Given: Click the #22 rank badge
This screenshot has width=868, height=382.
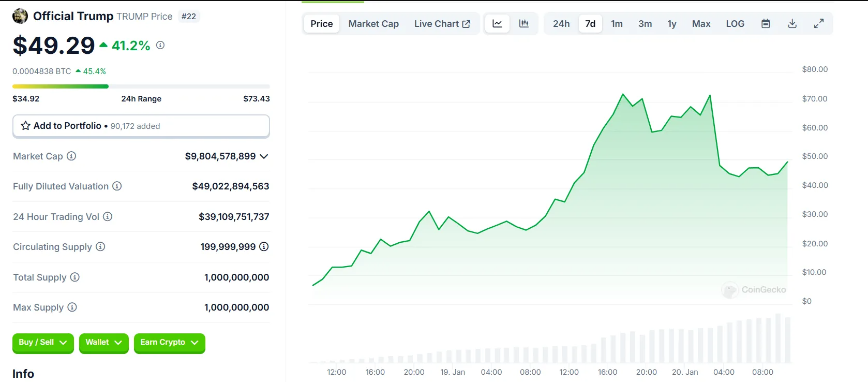Looking at the screenshot, I should coord(189,17).
